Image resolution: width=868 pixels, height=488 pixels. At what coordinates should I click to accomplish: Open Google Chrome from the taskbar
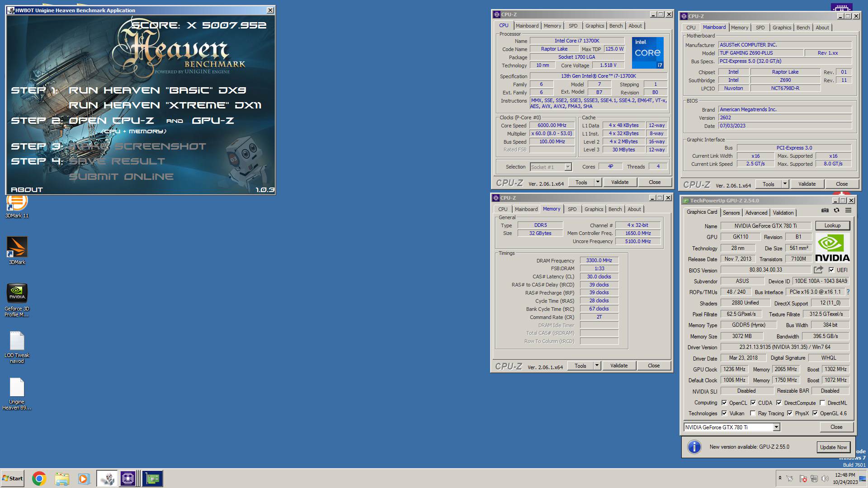pos(39,479)
